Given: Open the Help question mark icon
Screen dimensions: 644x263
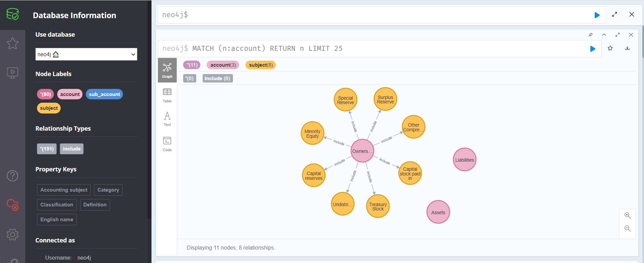Looking at the screenshot, I should [12, 175].
